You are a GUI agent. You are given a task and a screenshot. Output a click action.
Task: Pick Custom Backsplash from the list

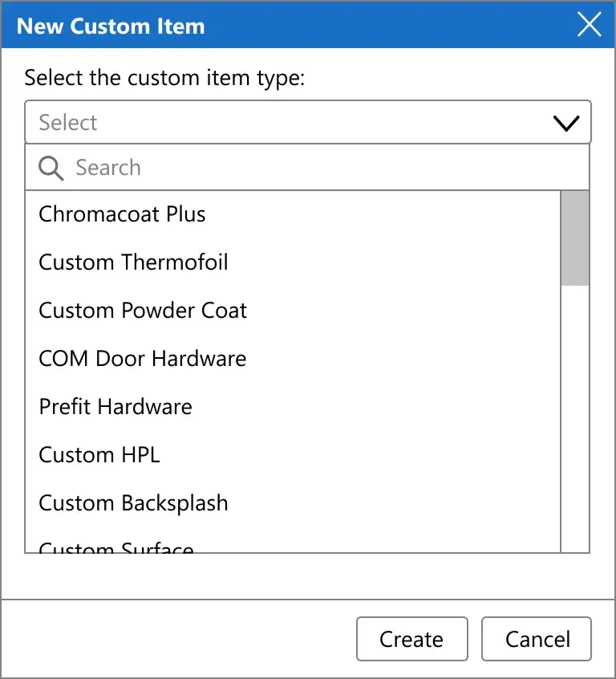point(293,502)
